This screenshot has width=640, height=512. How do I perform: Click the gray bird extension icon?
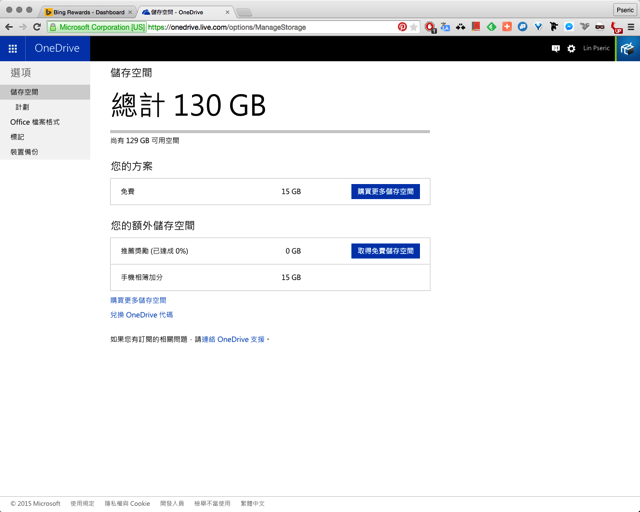[584, 27]
